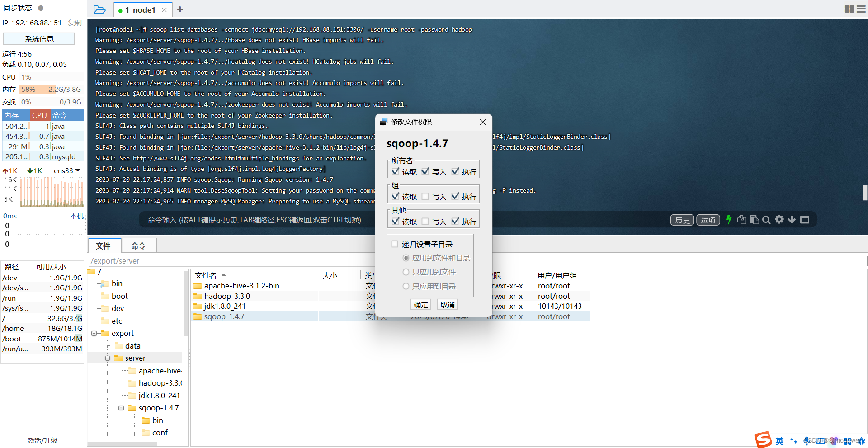
Task: Select 应用到文件和目录 radio option
Action: pyautogui.click(x=406, y=258)
